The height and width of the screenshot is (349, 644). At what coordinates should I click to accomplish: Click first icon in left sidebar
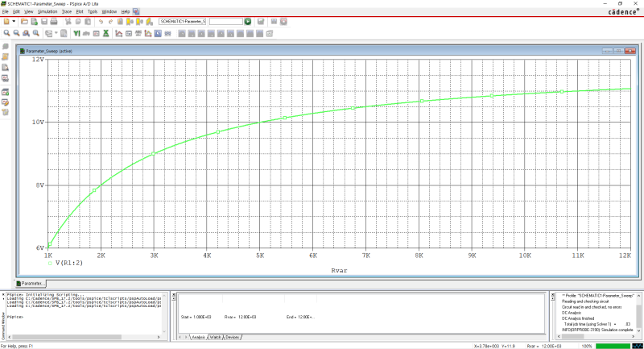point(6,47)
